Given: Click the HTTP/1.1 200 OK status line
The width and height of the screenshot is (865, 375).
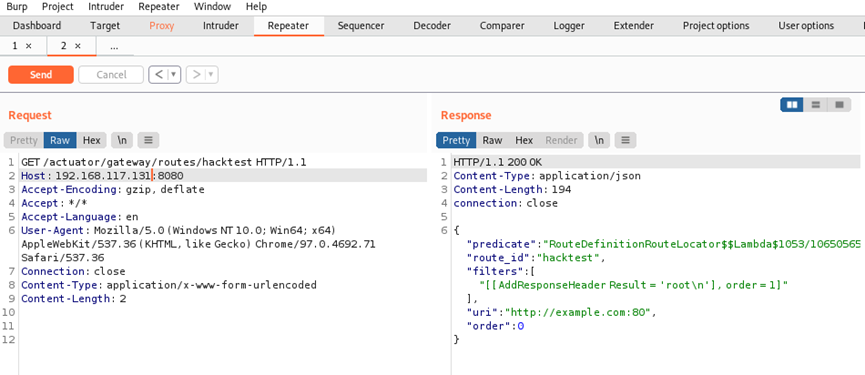Looking at the screenshot, I should pyautogui.click(x=498, y=162).
